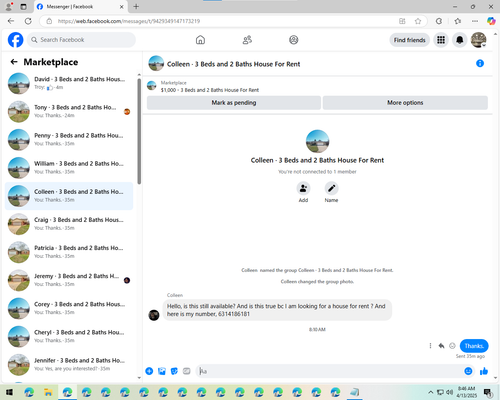Click the $1,000 listing title link
The width and height of the screenshot is (500, 400).
tap(210, 90)
